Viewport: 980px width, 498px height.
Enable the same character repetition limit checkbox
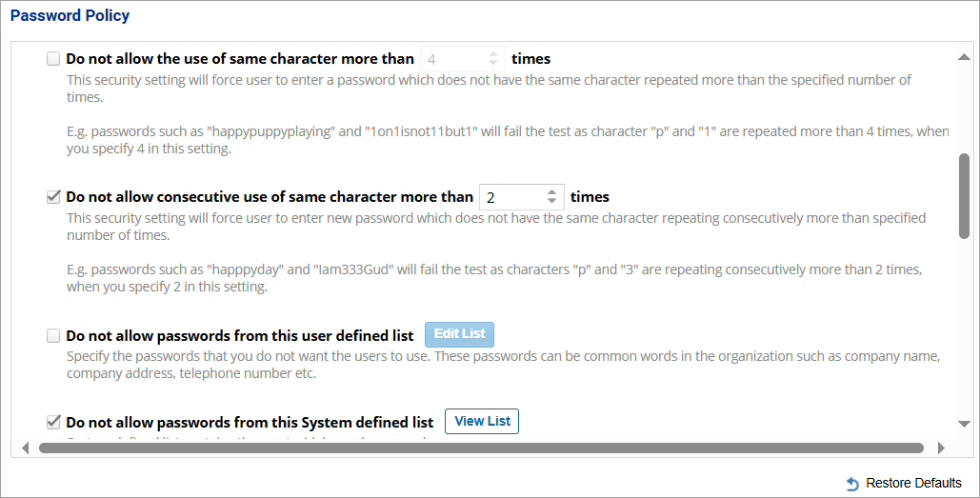pos(53,59)
